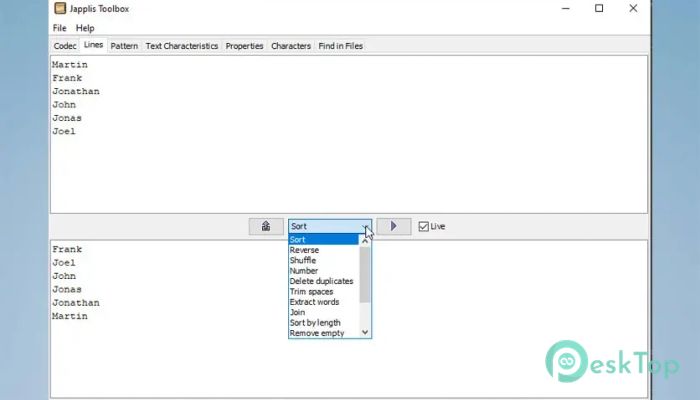Open the File menu
Image resolution: width=700 pixels, height=400 pixels.
(59, 28)
